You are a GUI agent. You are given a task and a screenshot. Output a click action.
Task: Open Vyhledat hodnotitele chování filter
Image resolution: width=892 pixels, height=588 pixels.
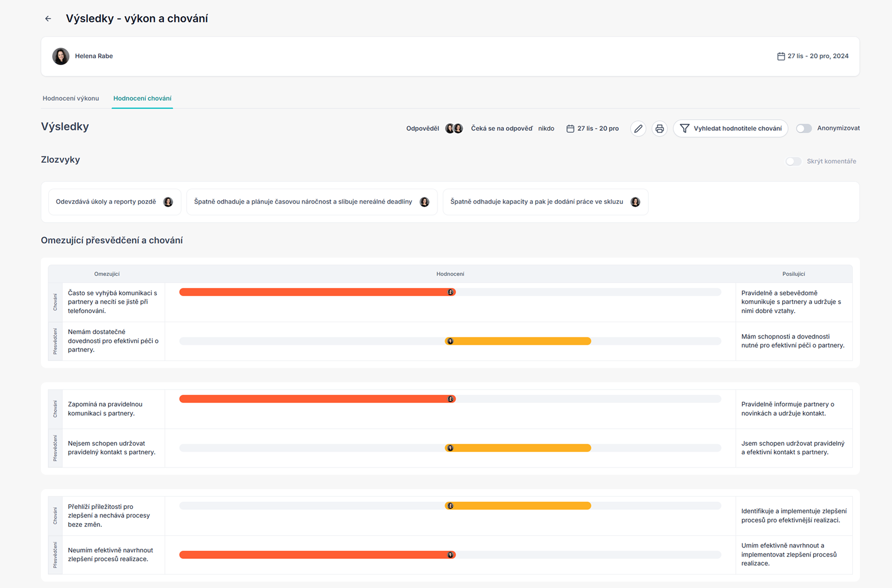click(x=730, y=129)
